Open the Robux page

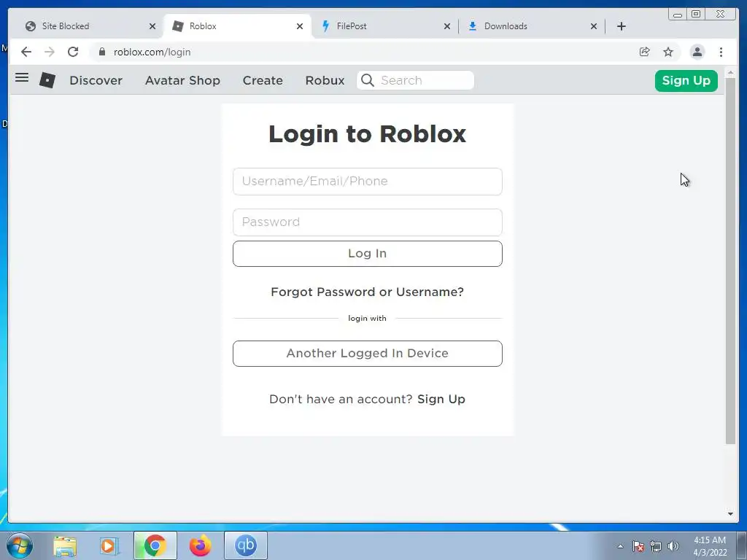[x=325, y=80]
